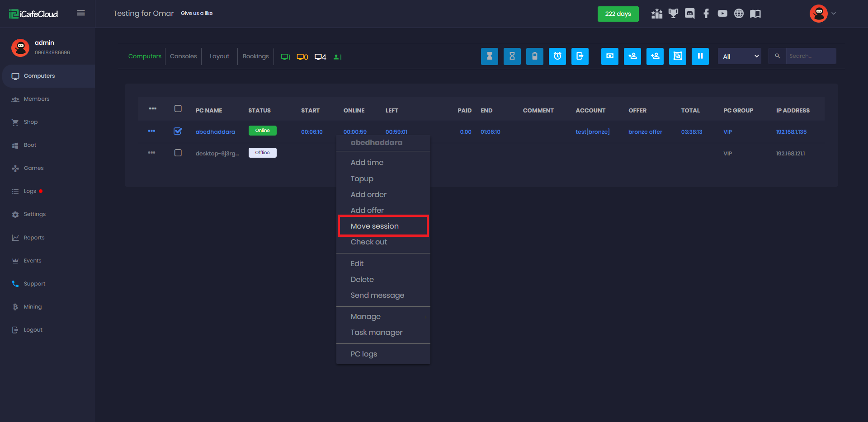Click the battery toolbar icon
868x422 pixels.
coord(534,56)
